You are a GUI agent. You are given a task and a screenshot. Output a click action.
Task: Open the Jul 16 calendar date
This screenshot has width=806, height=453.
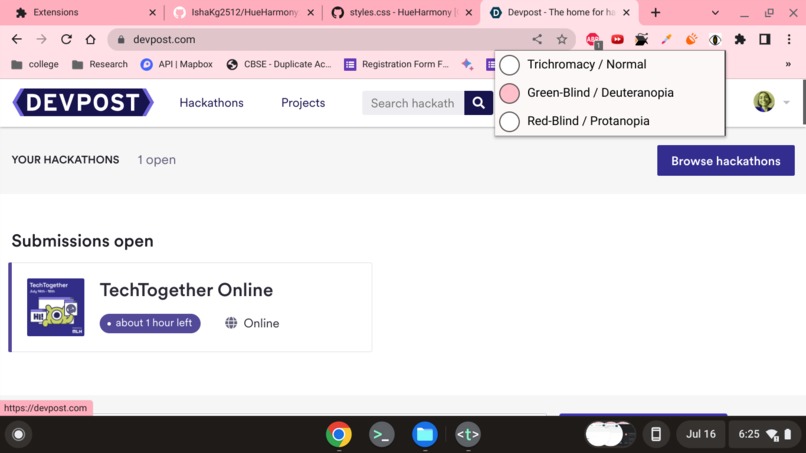[701, 434]
